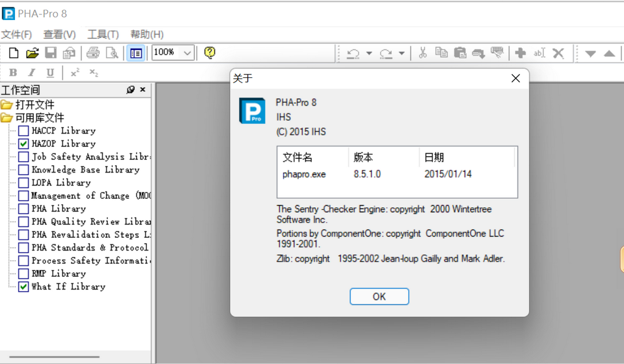
Task: Click the Cut scissors icon
Action: (423, 53)
